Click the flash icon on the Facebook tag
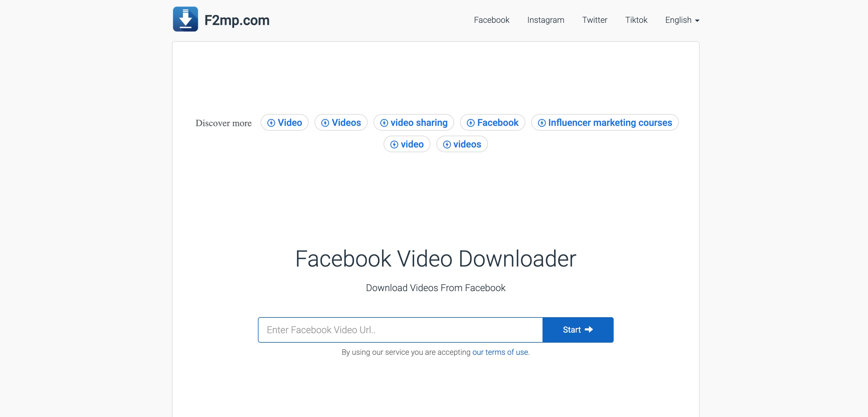868x417 pixels. (470, 123)
